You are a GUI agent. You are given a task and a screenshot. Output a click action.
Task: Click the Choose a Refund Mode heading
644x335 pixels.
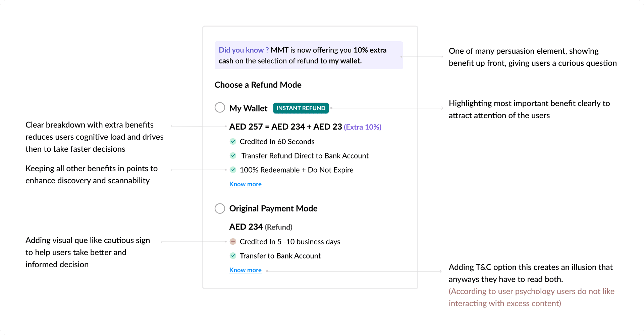[258, 85]
